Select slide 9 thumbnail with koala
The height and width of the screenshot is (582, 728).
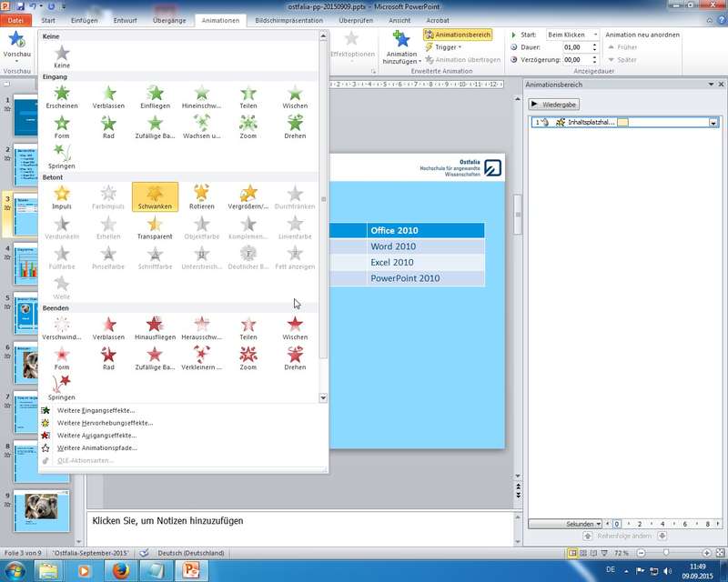(x=42, y=510)
